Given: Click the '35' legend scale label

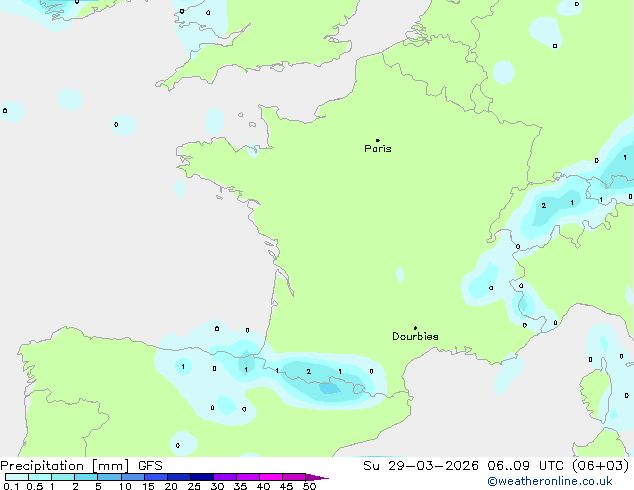Looking at the screenshot, I should click(240, 486).
